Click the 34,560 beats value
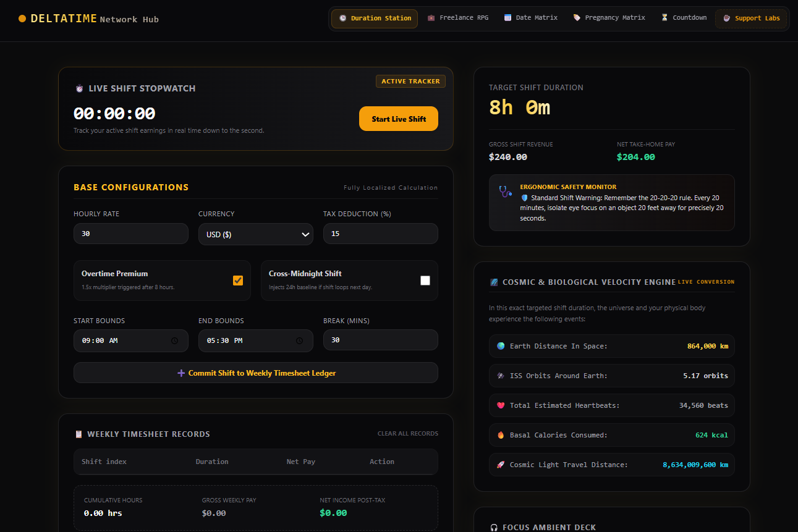Screen dimensions: 798x532 703,405
